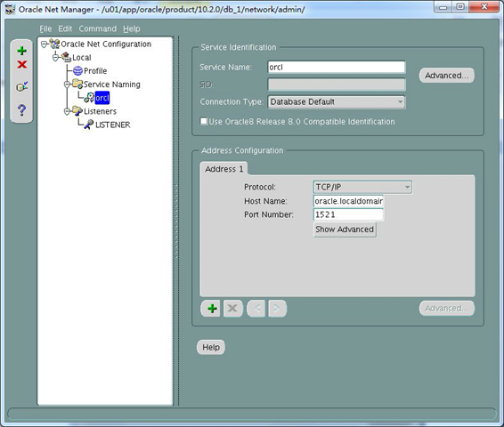This screenshot has height=427, width=504.
Task: Move address left with the arrow button
Action: (256, 309)
